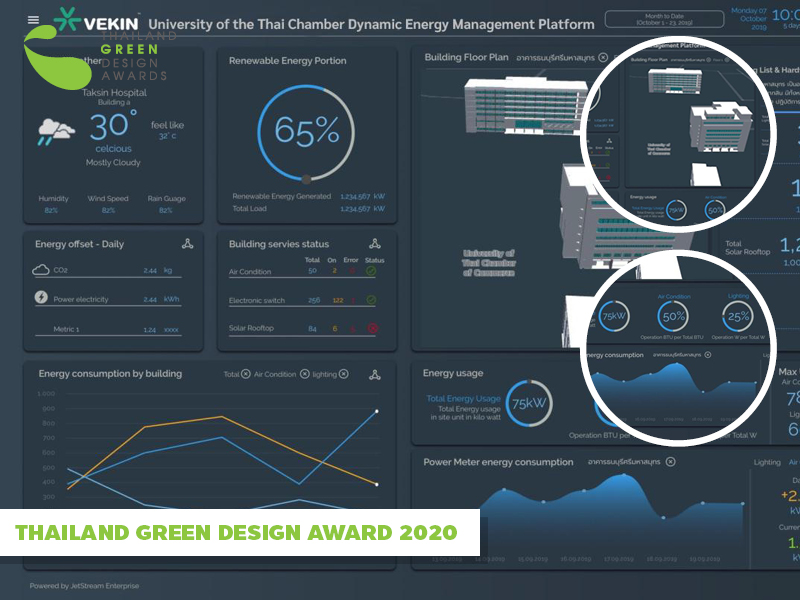Click the Energy usage heading
Screen dimensions: 800x600
453,373
